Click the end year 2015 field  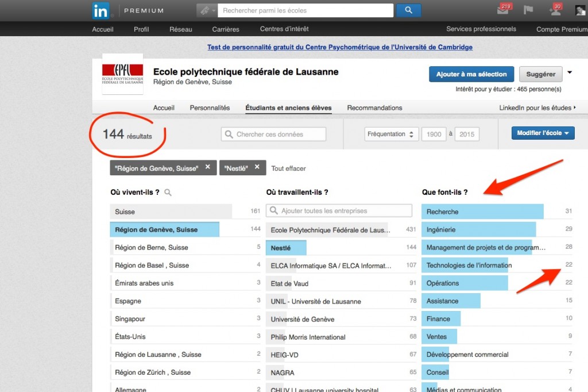pos(467,134)
